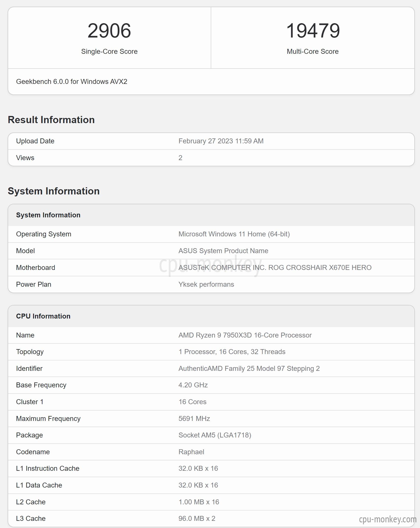This screenshot has height=528, width=420.
Task: Click the CPU Information table header
Action: click(43, 316)
